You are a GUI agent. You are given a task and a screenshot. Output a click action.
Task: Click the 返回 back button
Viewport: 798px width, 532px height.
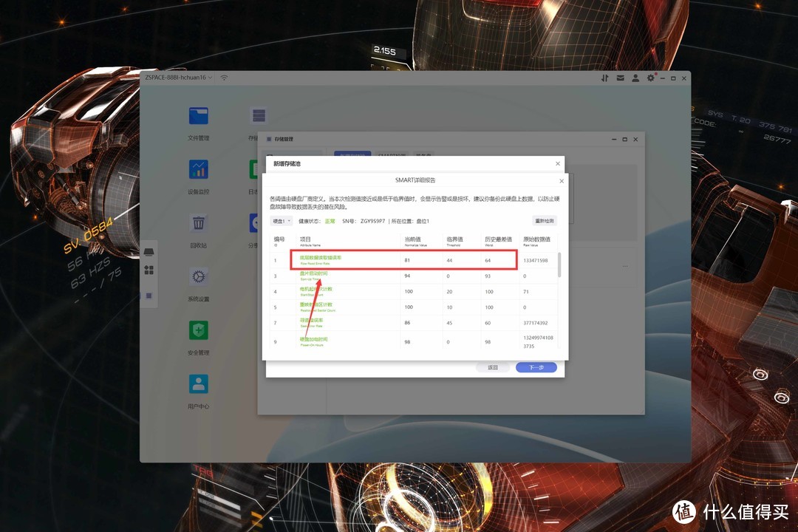(493, 367)
